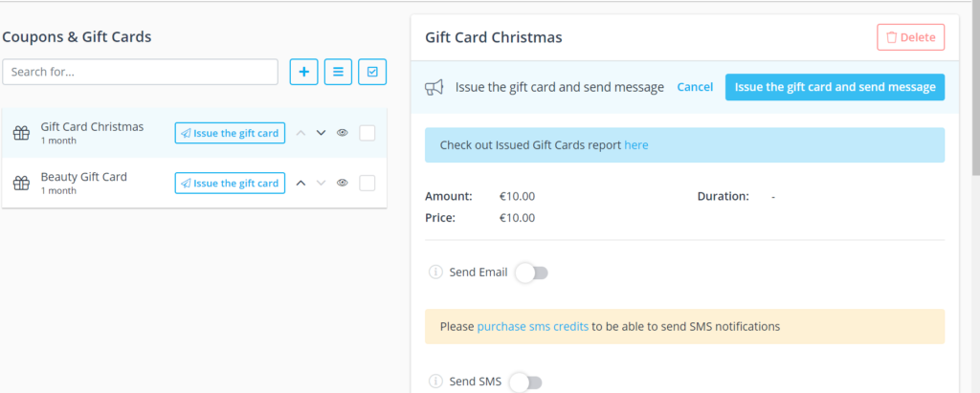Viewport: 980px width, 393px height.
Task: Check the Gift Card Christmas checkbox
Action: [367, 133]
